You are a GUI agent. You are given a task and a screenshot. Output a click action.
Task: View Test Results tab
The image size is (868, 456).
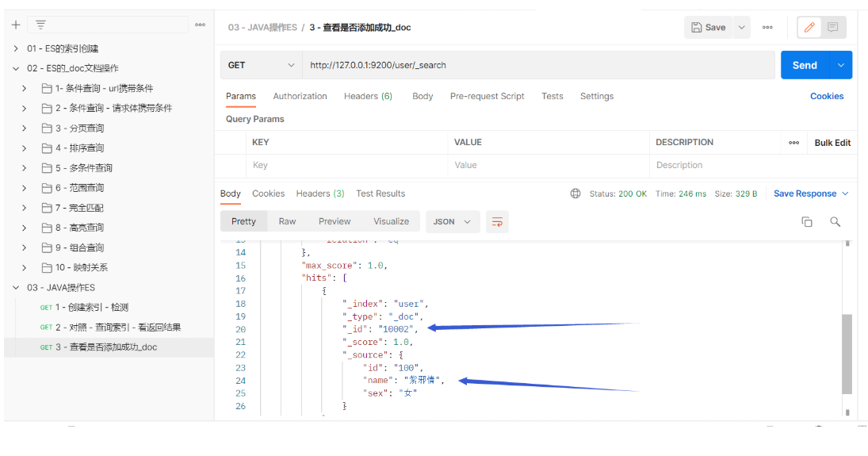380,194
